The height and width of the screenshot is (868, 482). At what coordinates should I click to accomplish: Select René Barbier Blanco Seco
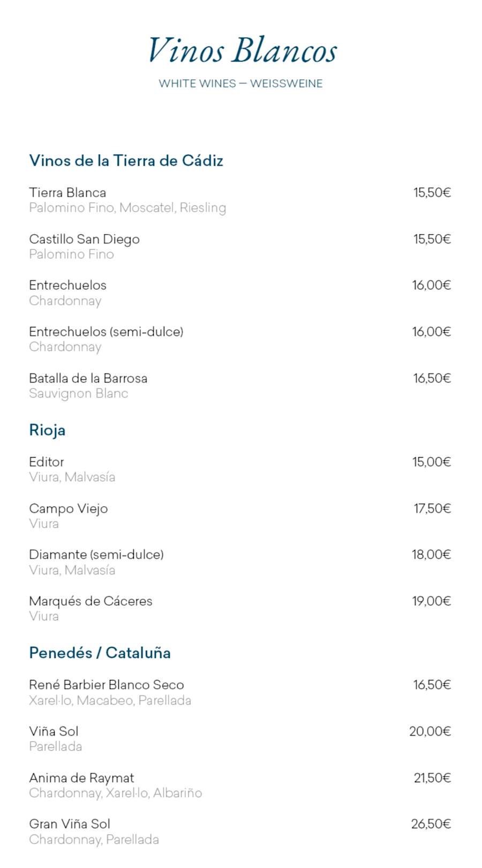tap(106, 685)
